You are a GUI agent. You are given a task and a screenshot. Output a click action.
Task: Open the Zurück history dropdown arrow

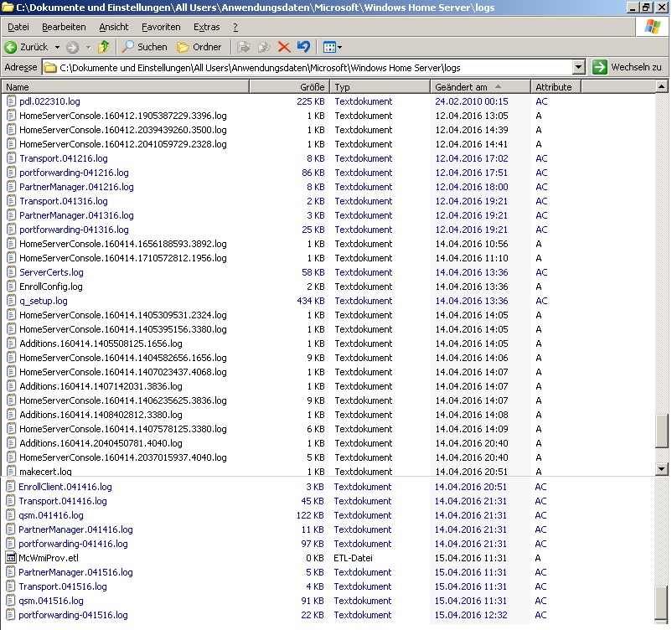(57, 47)
